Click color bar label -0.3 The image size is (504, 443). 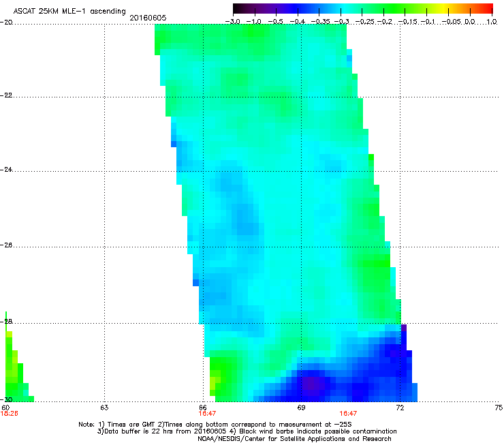tap(341, 22)
